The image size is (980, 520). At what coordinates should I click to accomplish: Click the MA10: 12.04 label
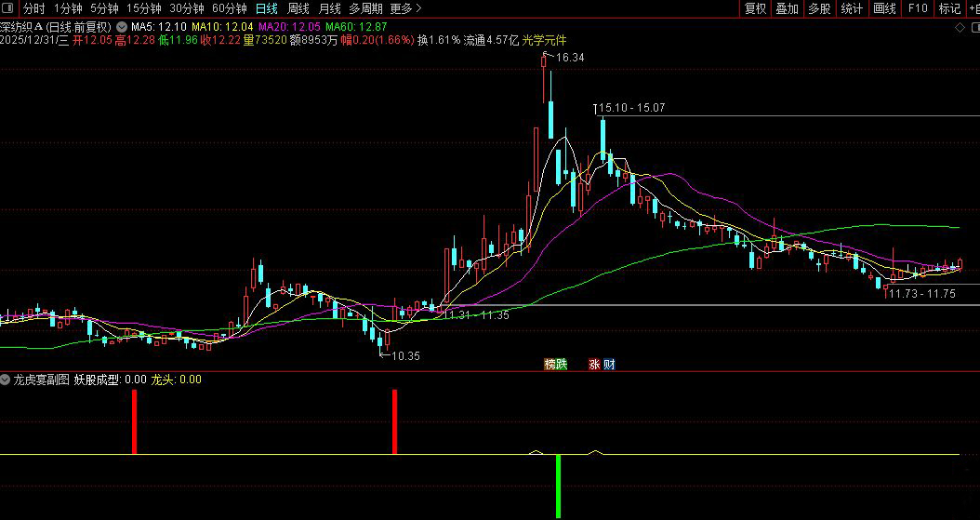pos(222,27)
